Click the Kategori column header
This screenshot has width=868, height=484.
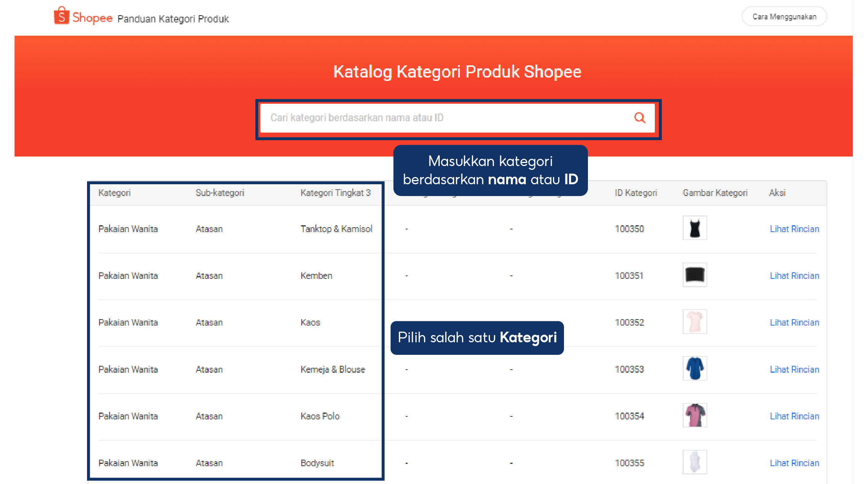[114, 193]
